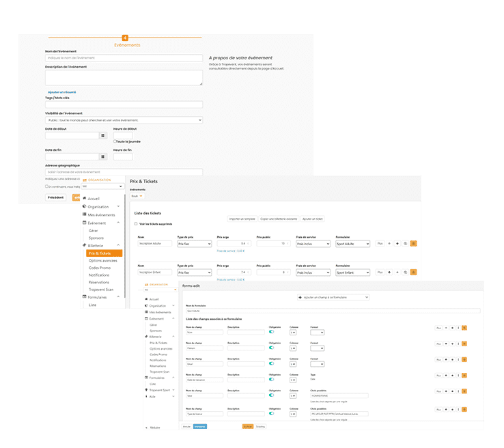Open Tropevent Scan in Prix & Tickets sidebar

pos(101,290)
